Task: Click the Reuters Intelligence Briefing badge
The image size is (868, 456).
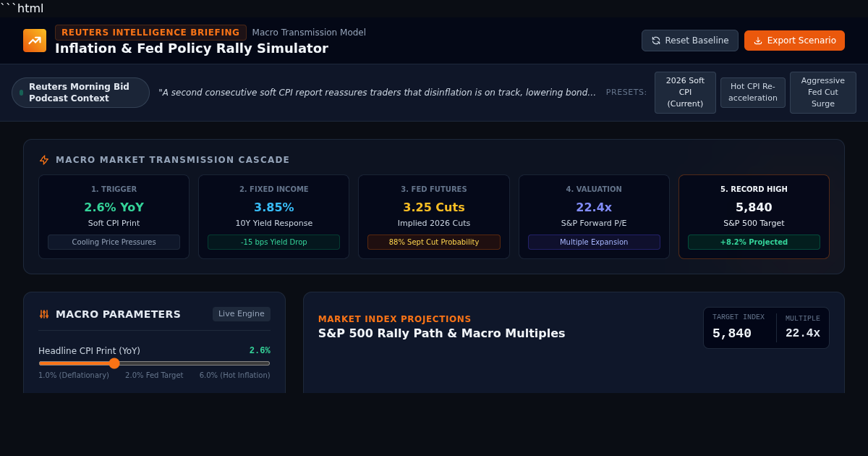Action: tap(150, 33)
